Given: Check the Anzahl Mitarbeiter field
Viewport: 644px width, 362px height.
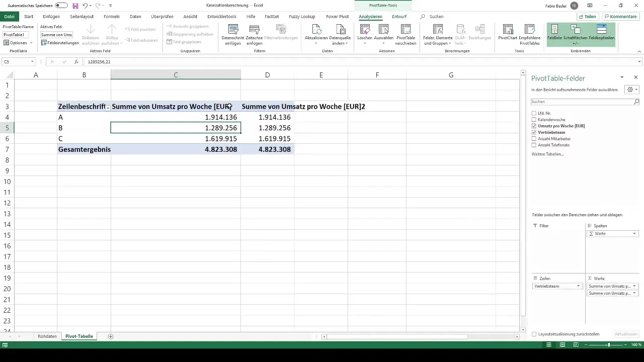Looking at the screenshot, I should (534, 139).
